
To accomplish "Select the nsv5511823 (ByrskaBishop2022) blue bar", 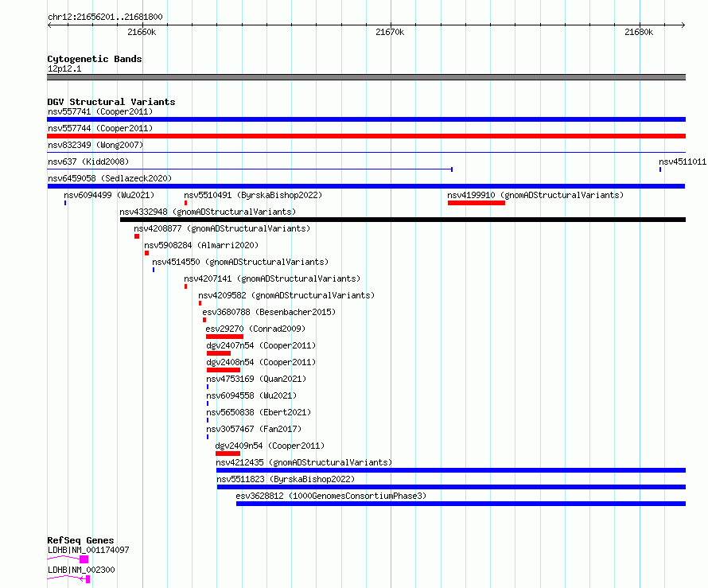I will [x=452, y=487].
